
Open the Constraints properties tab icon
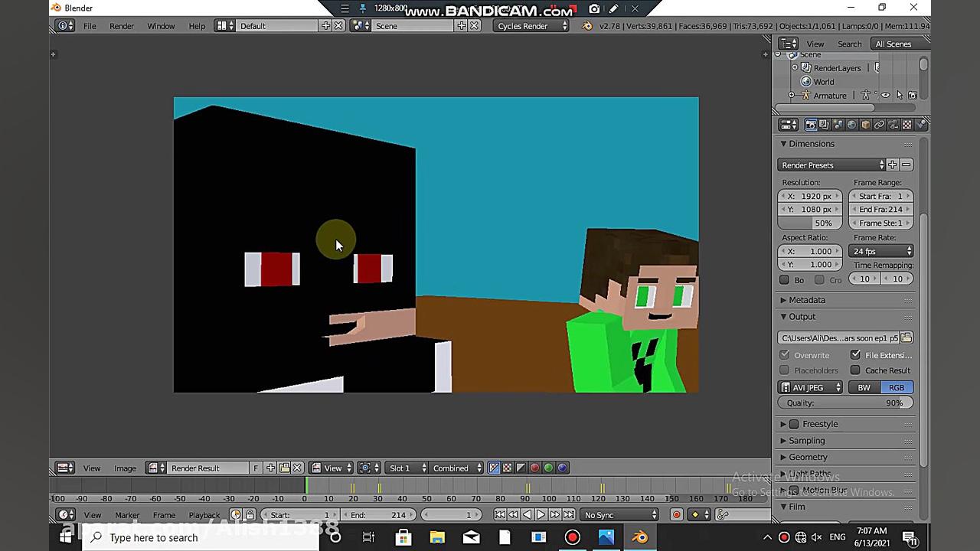point(879,125)
